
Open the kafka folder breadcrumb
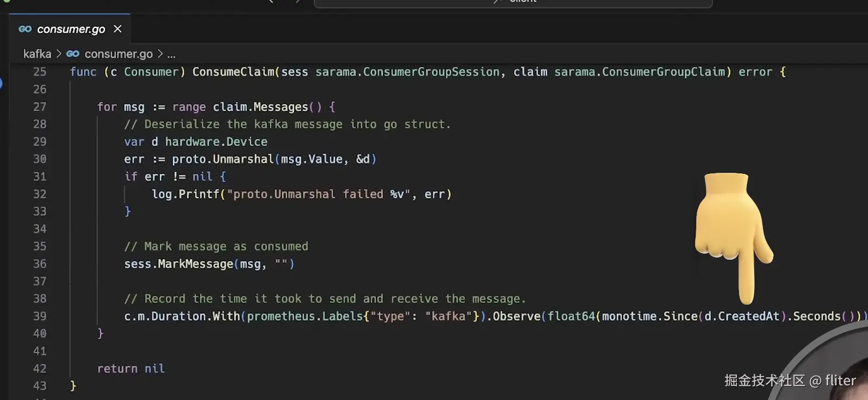37,54
